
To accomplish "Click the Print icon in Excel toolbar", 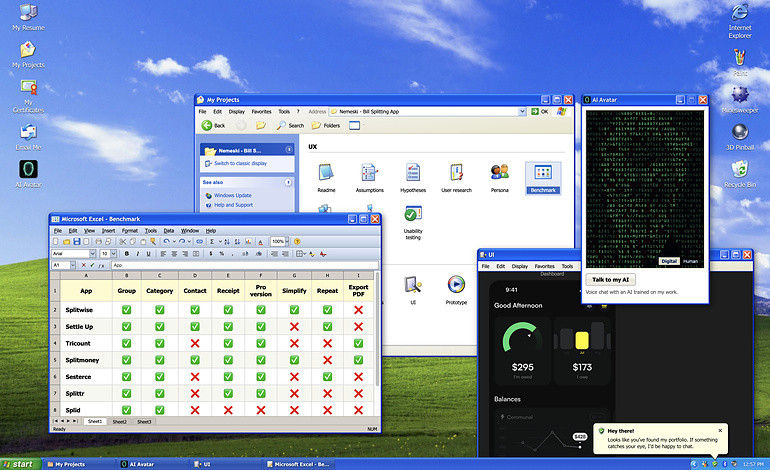I will tap(98, 242).
